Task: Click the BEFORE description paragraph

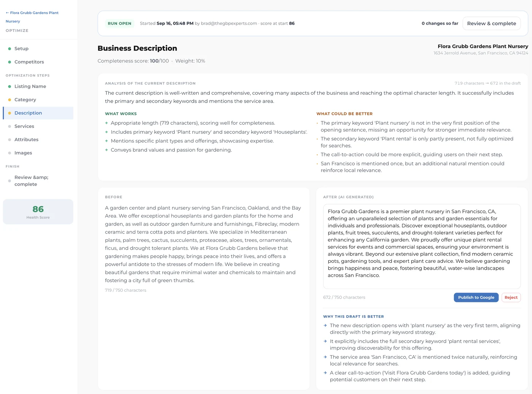Action: pos(204,244)
